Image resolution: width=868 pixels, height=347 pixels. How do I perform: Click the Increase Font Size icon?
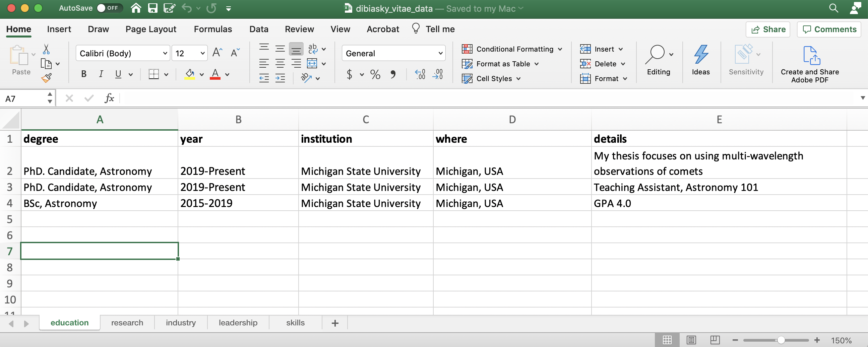(x=218, y=53)
